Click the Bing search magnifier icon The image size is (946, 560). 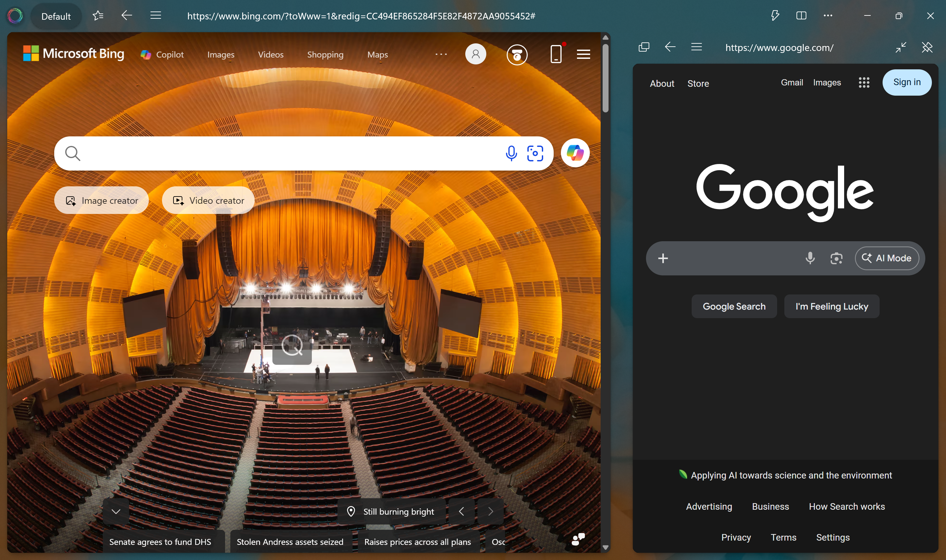tap(72, 153)
